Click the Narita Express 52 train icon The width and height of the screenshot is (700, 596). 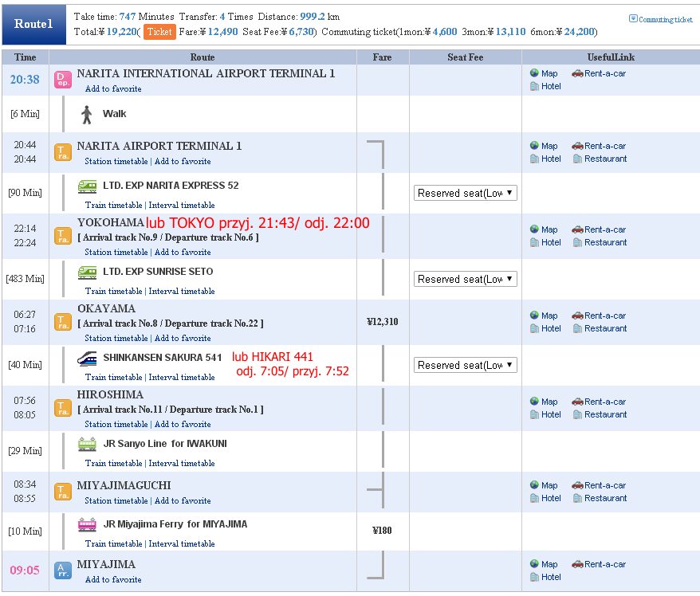click(87, 186)
